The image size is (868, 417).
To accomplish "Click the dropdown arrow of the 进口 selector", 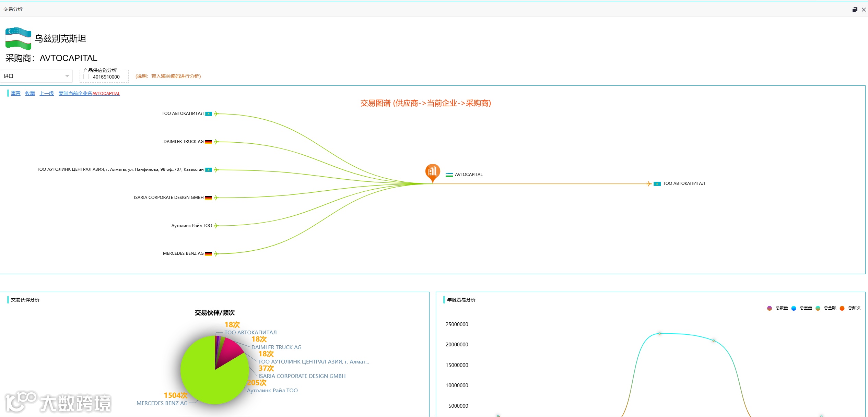I will 67,76.
